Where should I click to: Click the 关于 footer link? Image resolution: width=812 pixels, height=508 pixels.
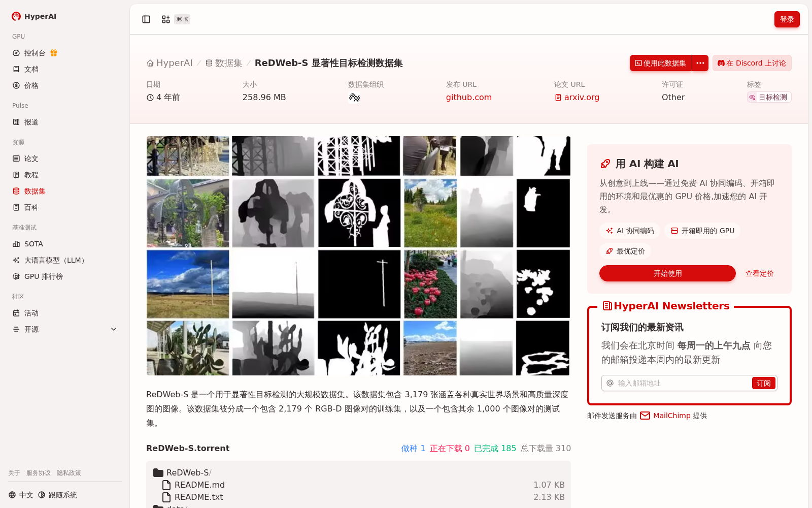tap(14, 473)
